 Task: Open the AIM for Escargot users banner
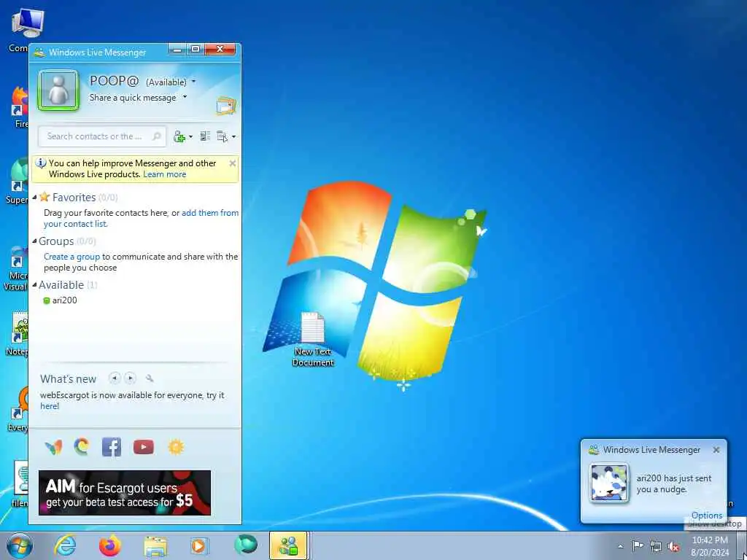click(x=125, y=493)
